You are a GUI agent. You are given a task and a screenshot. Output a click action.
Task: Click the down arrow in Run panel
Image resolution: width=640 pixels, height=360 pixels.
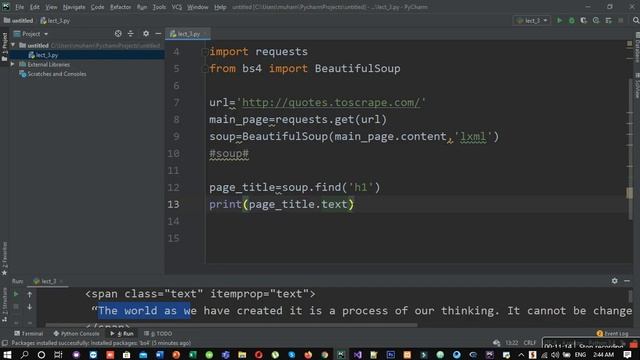(x=29, y=307)
